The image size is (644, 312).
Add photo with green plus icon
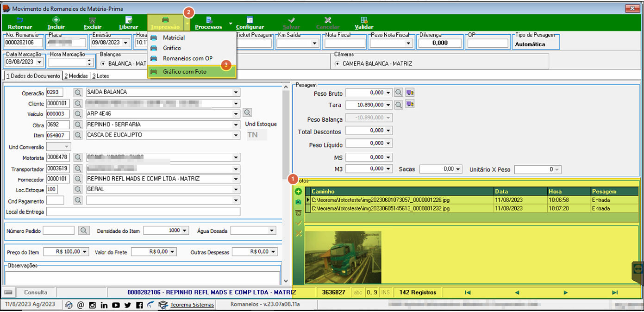pos(299,192)
